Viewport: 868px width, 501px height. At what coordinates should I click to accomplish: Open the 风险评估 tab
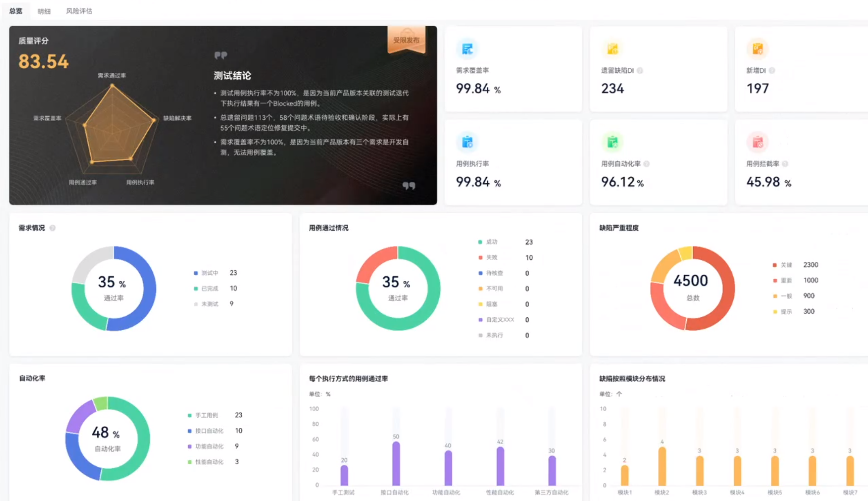[79, 11]
